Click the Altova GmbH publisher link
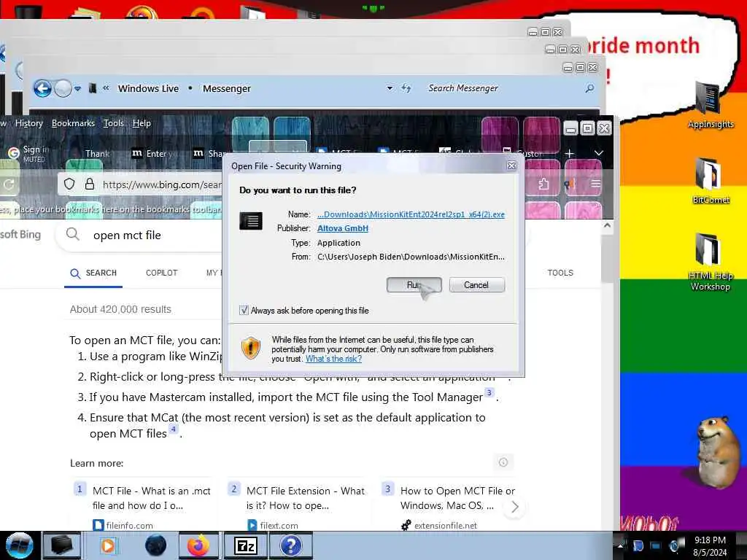 343,228
